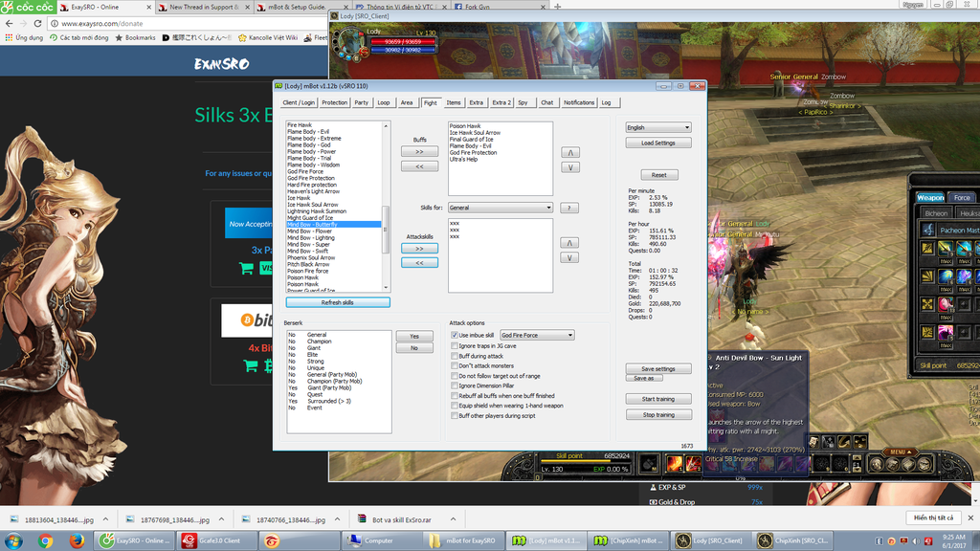The image size is (980, 551).
Task: Uncheck the Use imbue skill checkbox
Action: (456, 336)
